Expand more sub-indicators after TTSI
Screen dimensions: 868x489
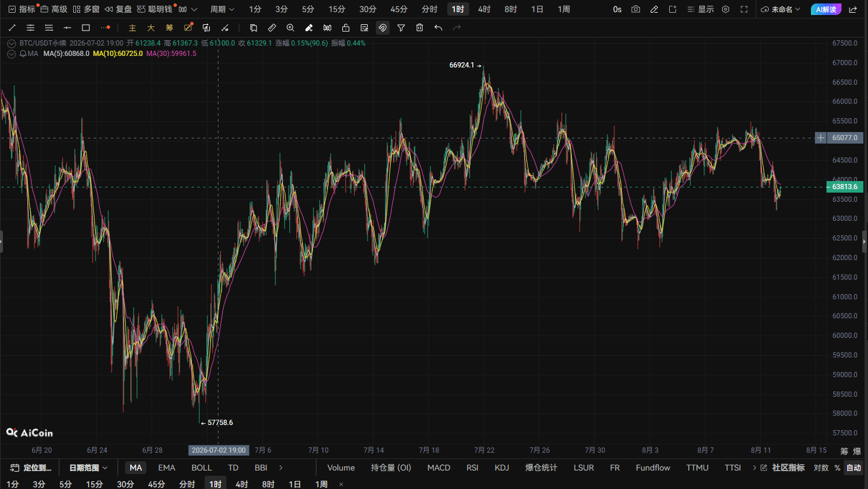[754, 468]
